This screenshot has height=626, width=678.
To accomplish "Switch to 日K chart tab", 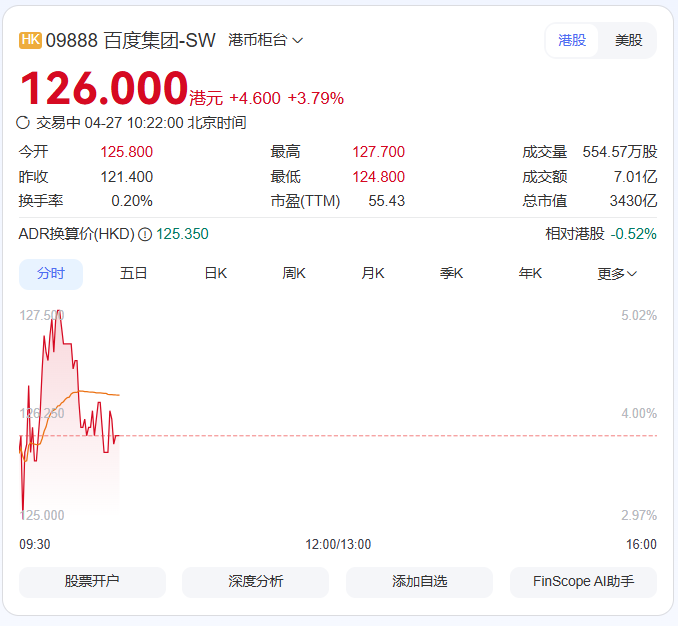I will click(215, 274).
